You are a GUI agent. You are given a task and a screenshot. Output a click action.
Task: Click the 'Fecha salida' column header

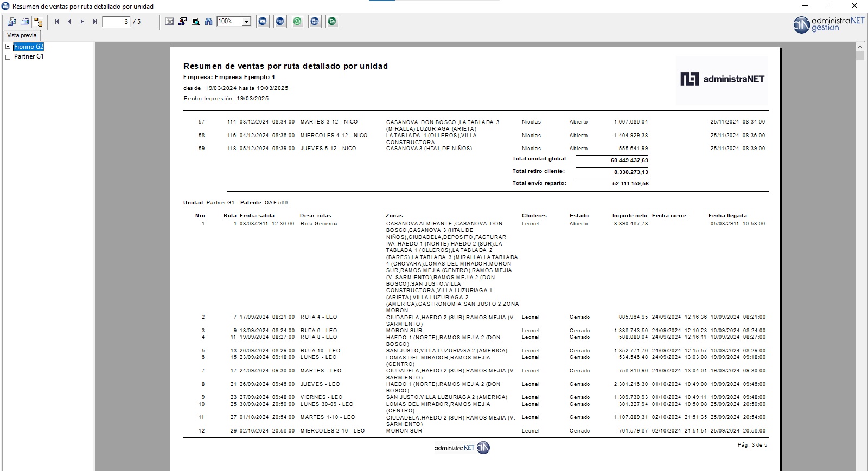tap(257, 216)
